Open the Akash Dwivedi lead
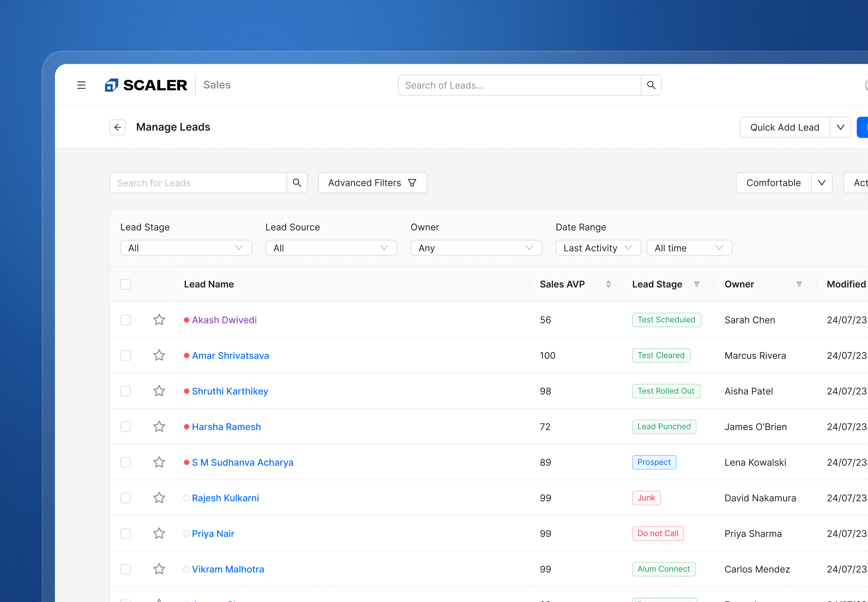 click(x=224, y=320)
